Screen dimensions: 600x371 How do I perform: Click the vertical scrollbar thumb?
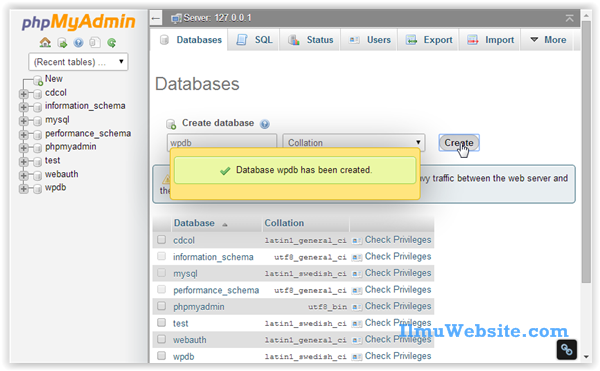pyautogui.click(x=586, y=152)
